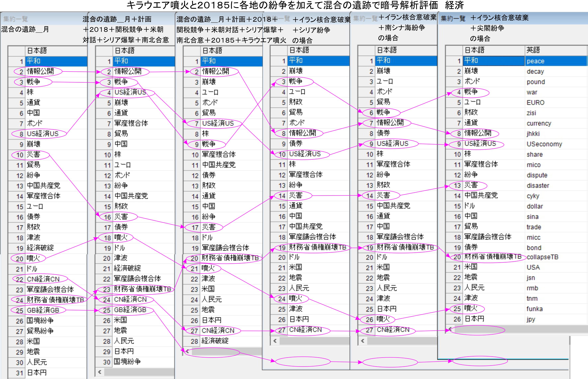Screen dimensions: 588x379
Task: Select row 28 経済破綻 entry
Action: pos(215,341)
